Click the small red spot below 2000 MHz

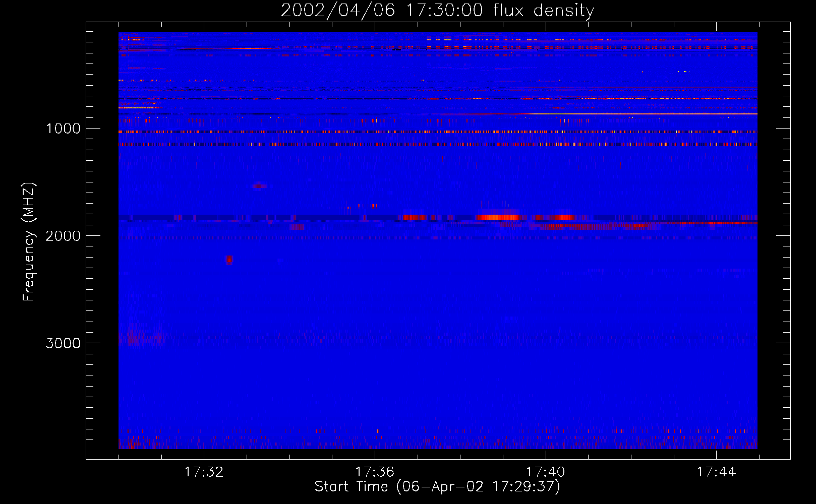click(x=229, y=260)
